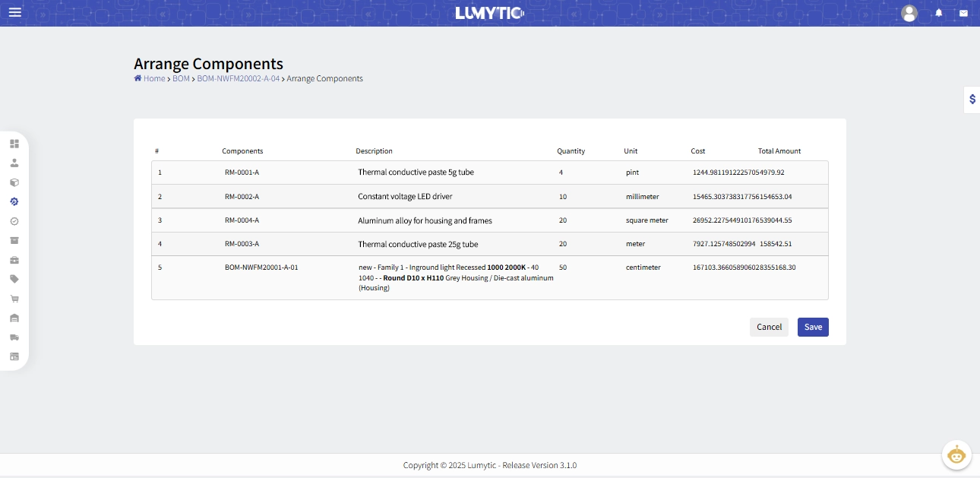Click the shopping cart sidebar icon

tap(14, 299)
